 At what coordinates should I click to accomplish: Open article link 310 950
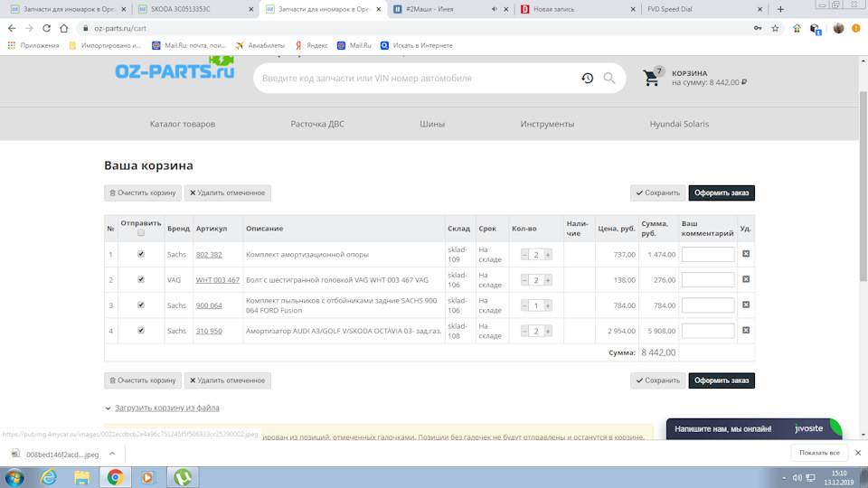click(209, 331)
